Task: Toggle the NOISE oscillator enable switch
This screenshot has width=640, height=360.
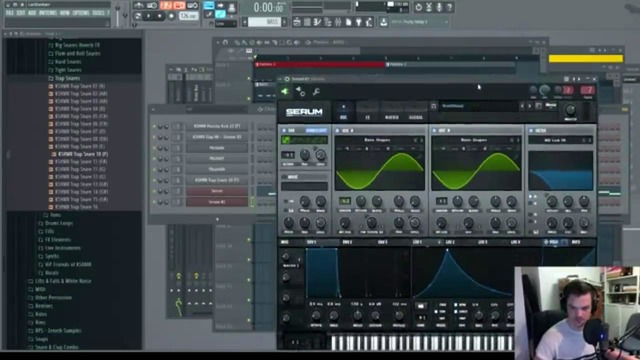Action: (284, 177)
